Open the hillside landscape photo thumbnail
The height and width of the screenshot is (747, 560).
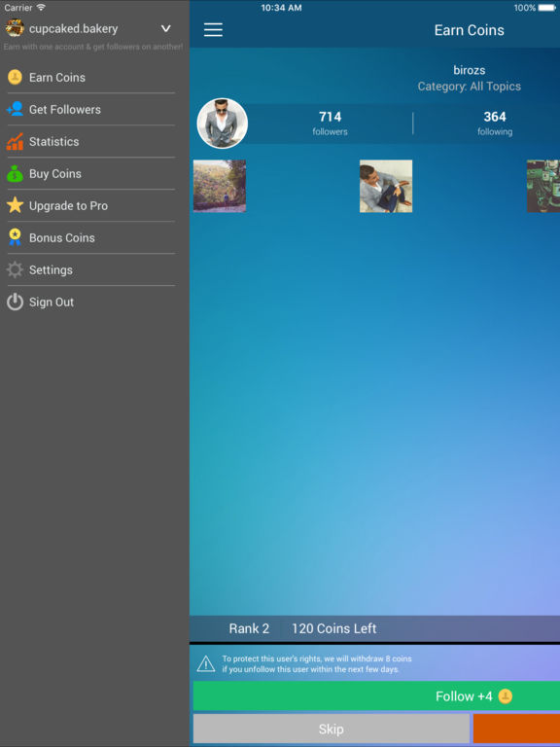click(220, 186)
